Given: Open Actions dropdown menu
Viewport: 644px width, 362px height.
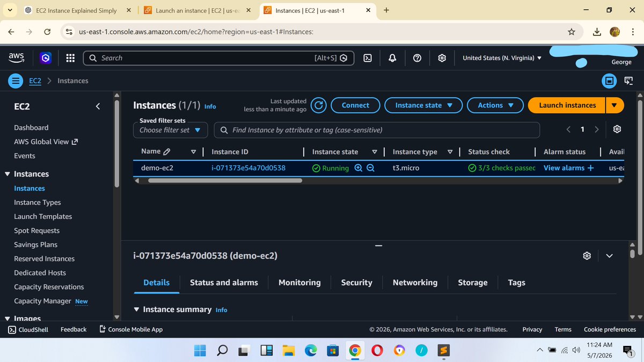Looking at the screenshot, I should [x=495, y=105].
